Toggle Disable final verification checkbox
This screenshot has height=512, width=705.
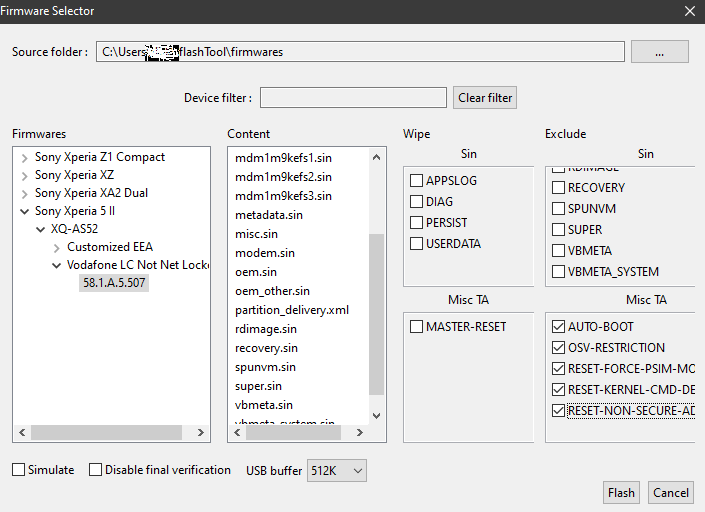[x=95, y=470]
